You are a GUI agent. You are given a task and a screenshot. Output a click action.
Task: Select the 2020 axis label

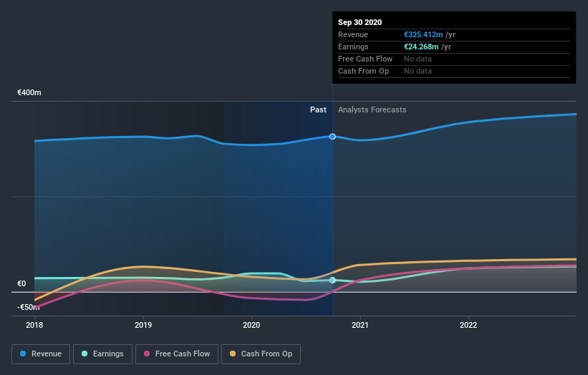point(251,325)
